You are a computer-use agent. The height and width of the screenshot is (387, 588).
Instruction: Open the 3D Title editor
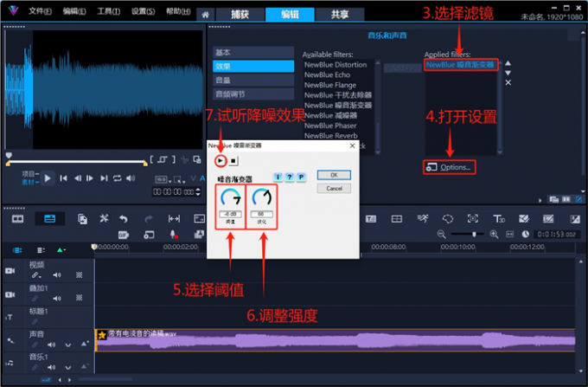(499, 219)
